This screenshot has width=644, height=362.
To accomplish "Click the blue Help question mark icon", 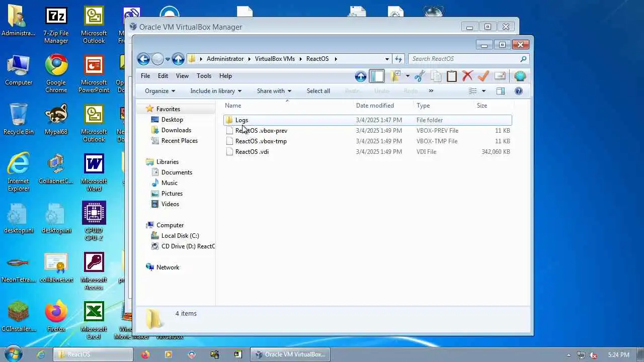I will (519, 91).
